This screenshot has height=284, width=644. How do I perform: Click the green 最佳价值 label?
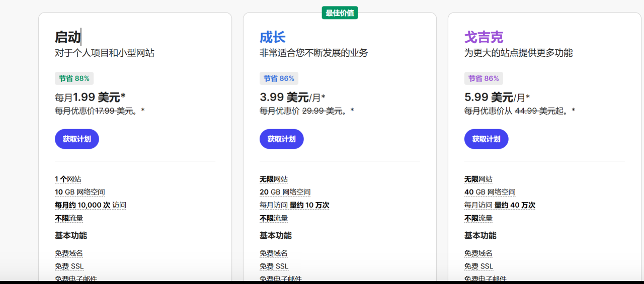tap(340, 13)
